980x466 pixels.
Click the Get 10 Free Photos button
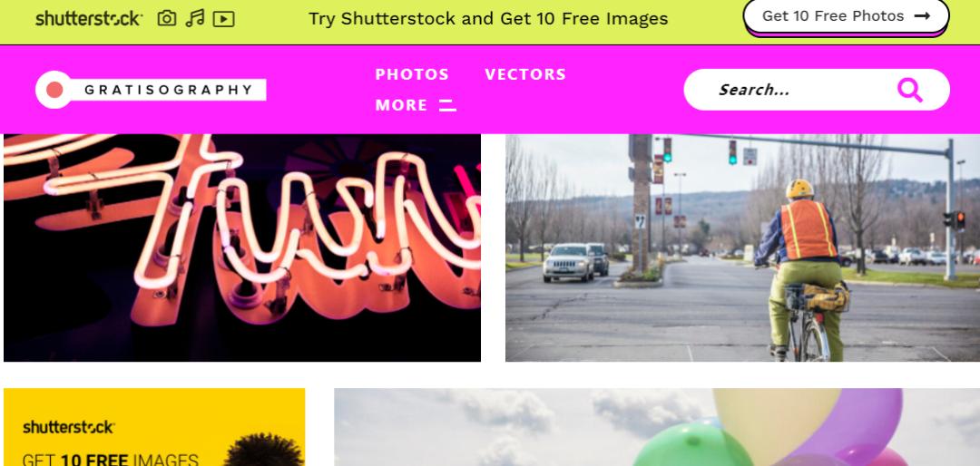pyautogui.click(x=846, y=16)
